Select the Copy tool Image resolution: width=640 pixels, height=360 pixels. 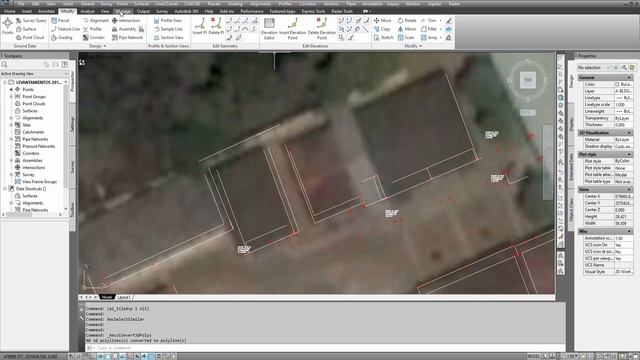coord(382,29)
